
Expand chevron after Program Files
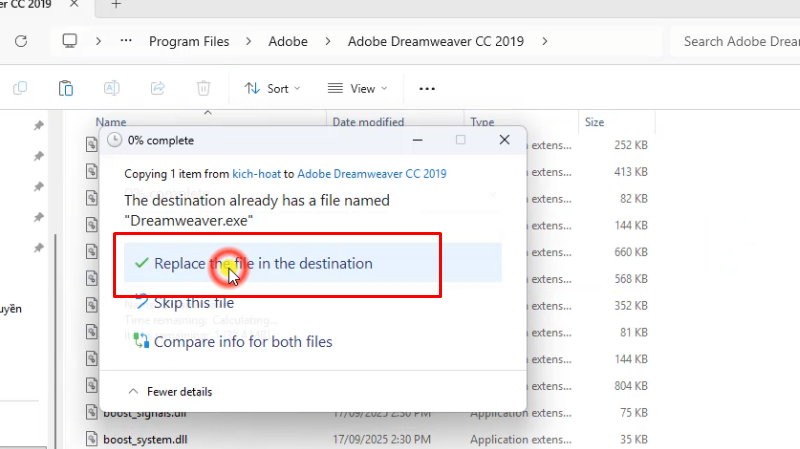tap(248, 41)
